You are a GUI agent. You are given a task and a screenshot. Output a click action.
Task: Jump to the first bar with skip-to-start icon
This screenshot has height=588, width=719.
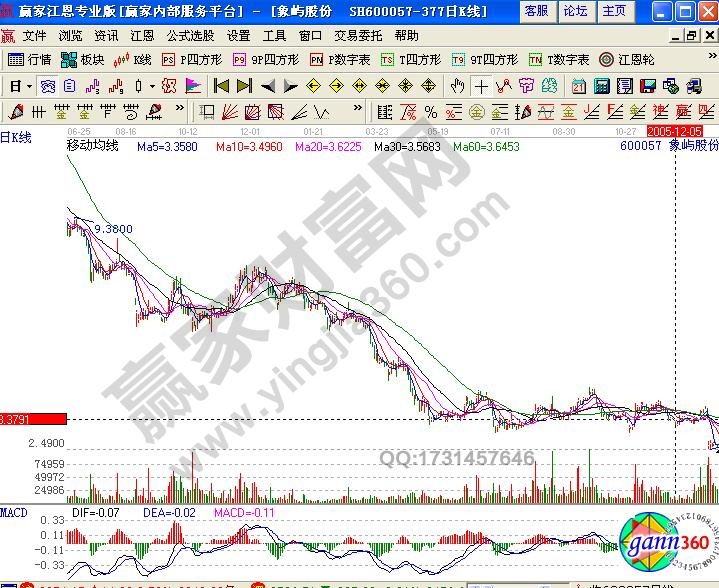(221, 85)
